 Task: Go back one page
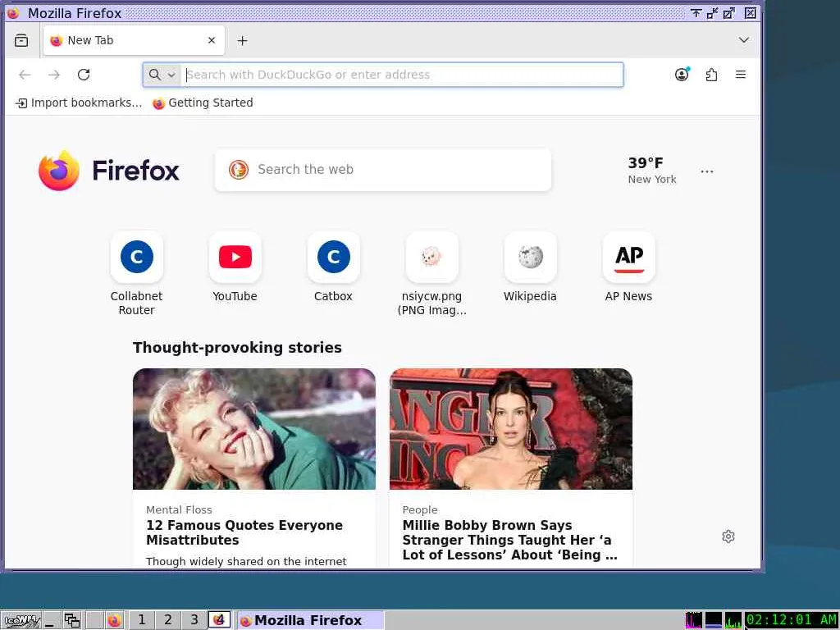[x=25, y=75]
